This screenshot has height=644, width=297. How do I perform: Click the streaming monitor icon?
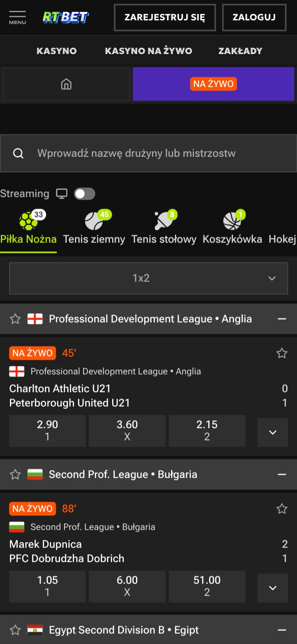click(x=62, y=193)
